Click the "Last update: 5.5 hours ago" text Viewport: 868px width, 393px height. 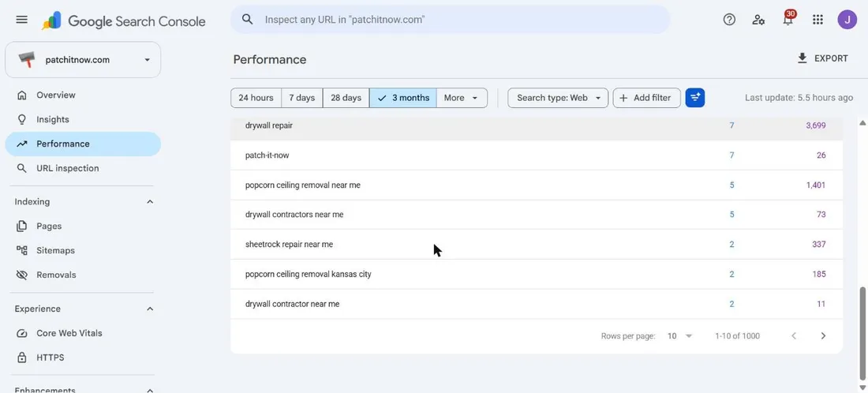[x=799, y=98]
